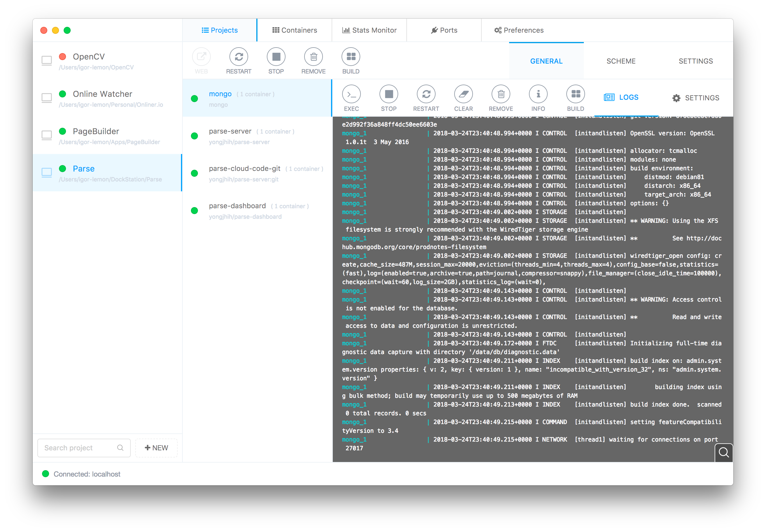The image size is (766, 532).
Task: Switch to the SCHEME tab
Action: click(621, 61)
